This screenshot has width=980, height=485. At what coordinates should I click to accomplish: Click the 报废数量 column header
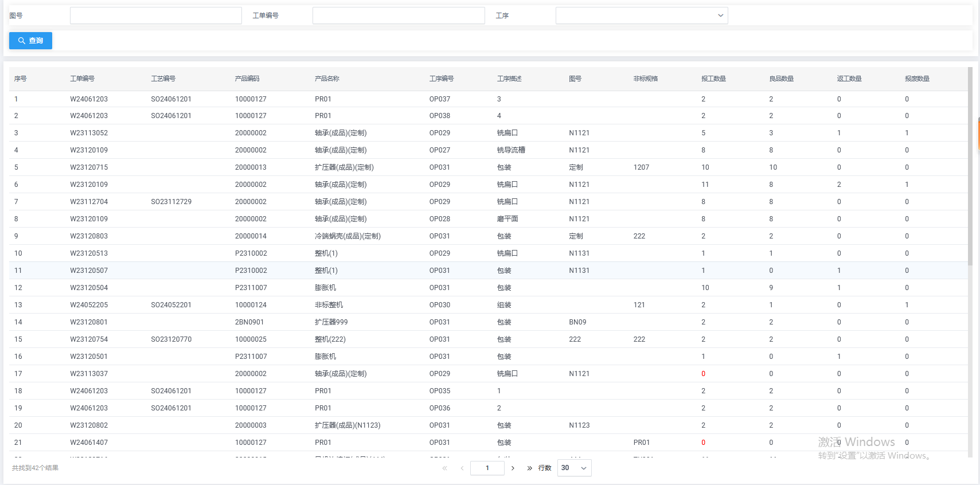point(917,79)
